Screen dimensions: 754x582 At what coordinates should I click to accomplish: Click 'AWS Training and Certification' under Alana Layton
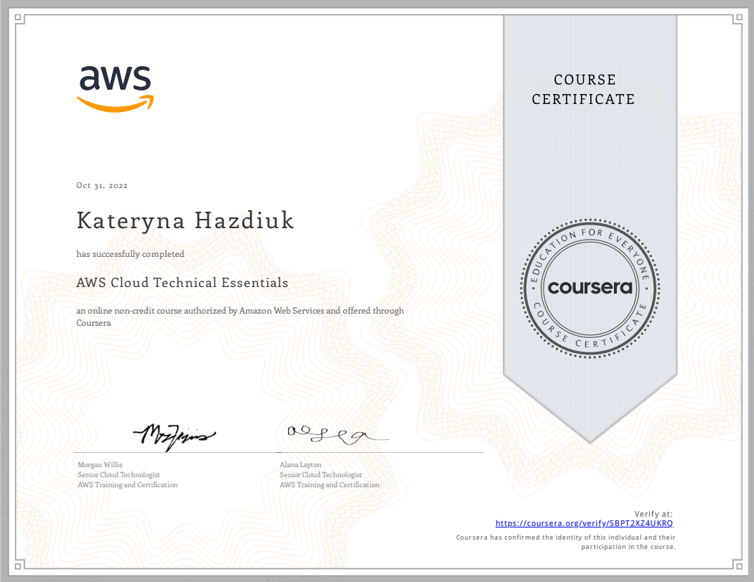pos(329,485)
